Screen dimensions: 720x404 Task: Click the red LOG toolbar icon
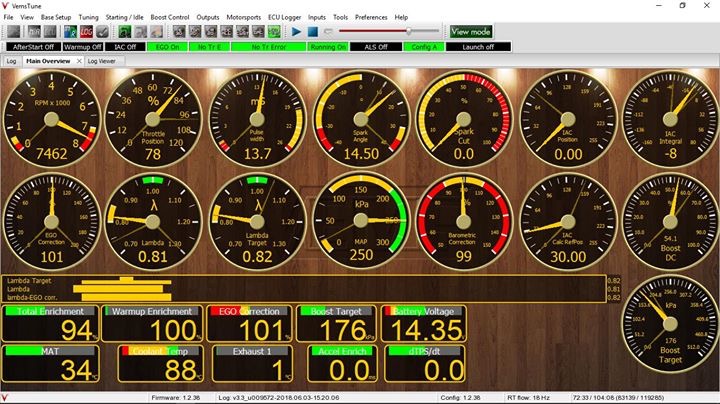pyautogui.click(x=86, y=32)
